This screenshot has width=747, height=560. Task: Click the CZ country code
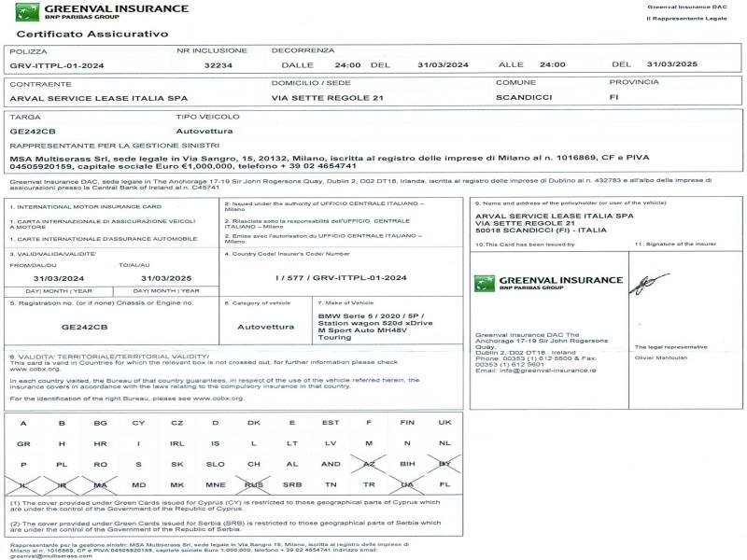(176, 424)
